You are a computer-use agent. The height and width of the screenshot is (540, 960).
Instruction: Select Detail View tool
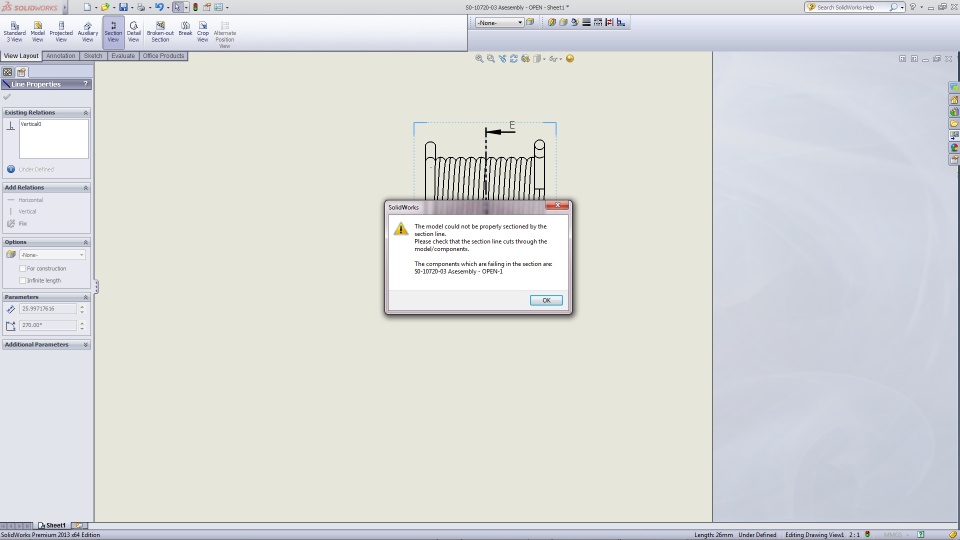(133, 32)
